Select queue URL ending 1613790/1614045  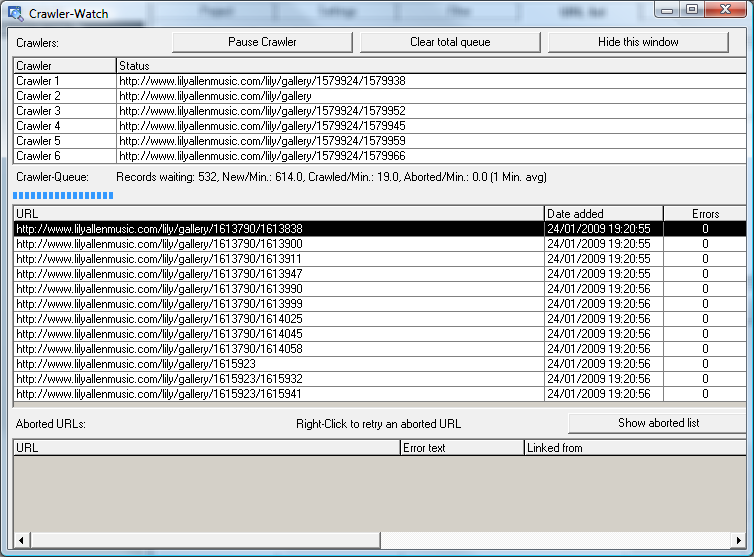380,334
